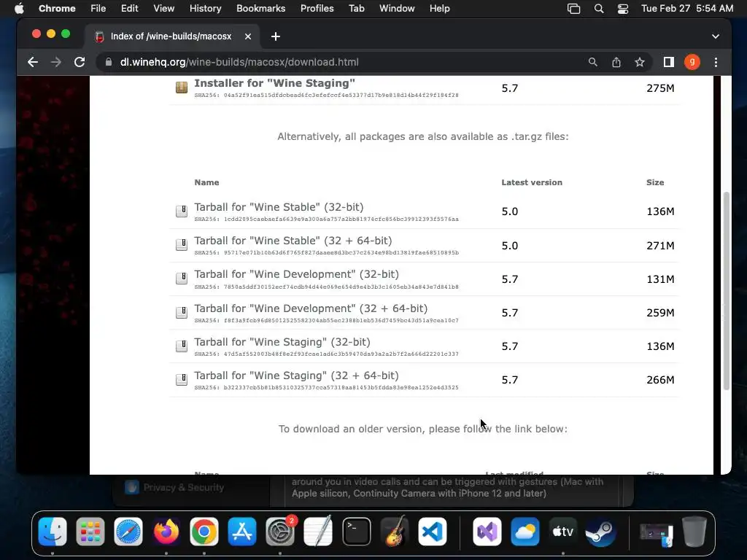747x560 pixels.
Task: Click the package icon beside Installer for Wine Staging
Action: 182,87
